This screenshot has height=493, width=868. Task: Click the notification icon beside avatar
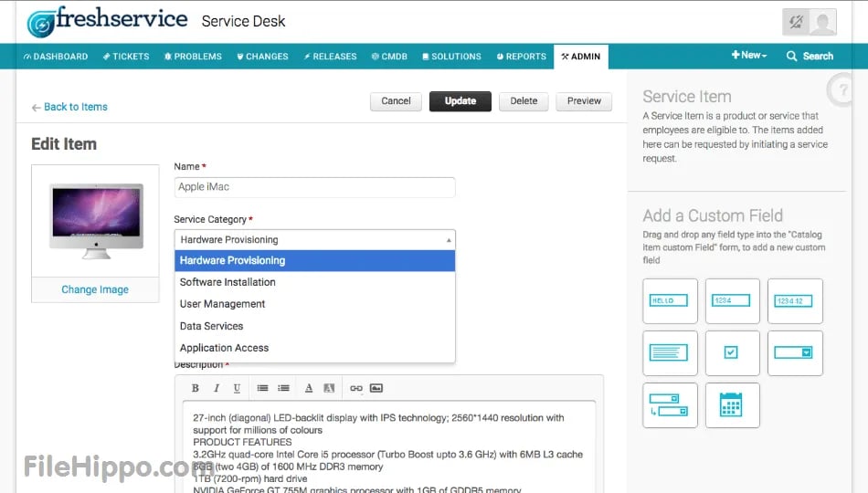[x=796, y=22]
